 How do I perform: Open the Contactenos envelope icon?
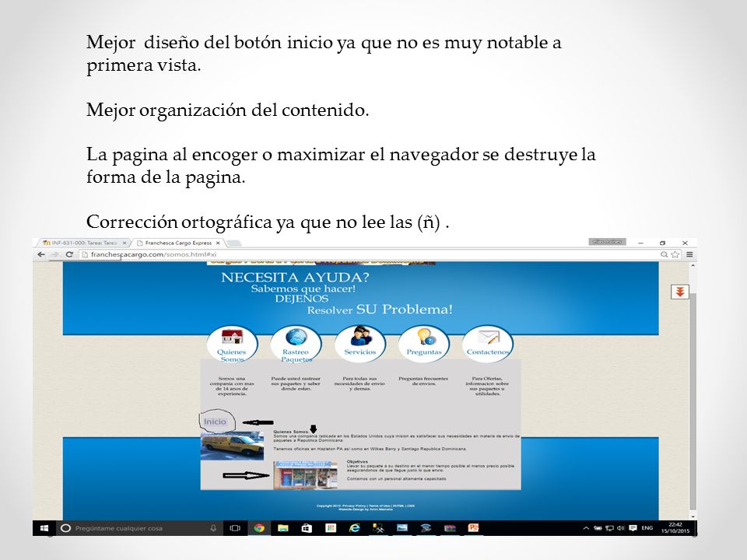[488, 337]
